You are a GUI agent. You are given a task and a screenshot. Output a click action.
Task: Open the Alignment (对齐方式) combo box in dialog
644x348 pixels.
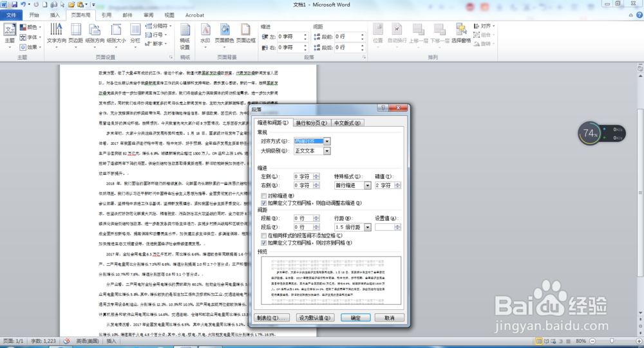coord(312,141)
